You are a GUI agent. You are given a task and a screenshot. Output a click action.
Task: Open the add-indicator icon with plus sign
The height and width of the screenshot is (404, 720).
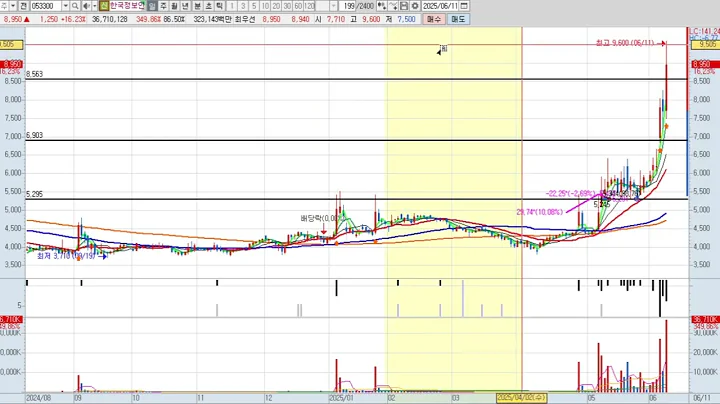click(381, 6)
